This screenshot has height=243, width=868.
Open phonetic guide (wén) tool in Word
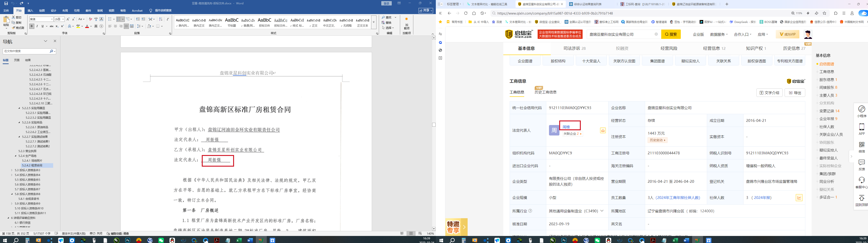tap(96, 19)
